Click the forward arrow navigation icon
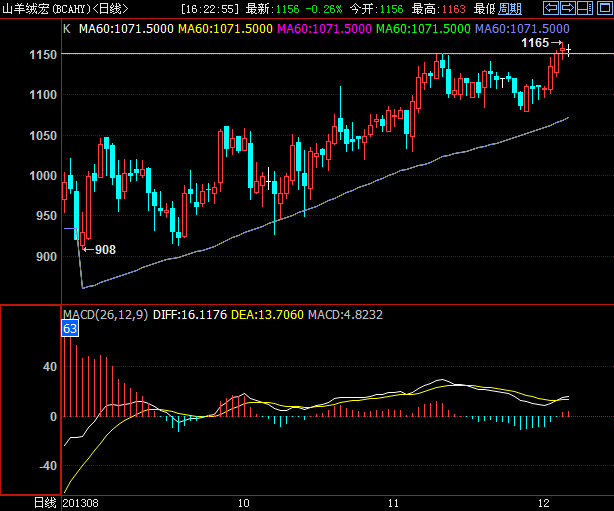 point(568,8)
